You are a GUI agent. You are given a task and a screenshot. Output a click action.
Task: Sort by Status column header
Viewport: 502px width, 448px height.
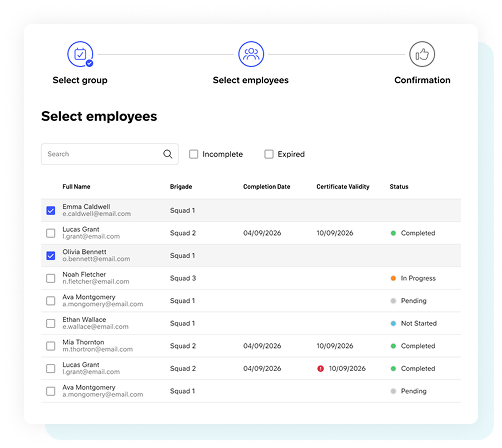point(399,187)
